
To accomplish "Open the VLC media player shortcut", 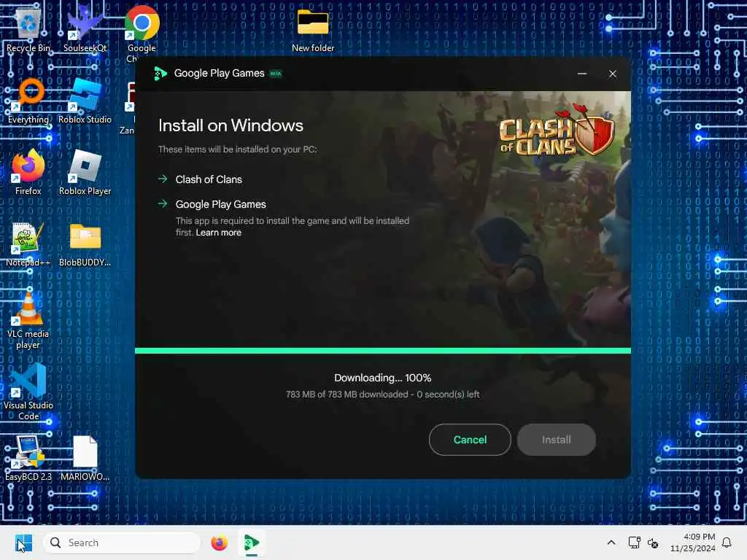I will pos(28,319).
